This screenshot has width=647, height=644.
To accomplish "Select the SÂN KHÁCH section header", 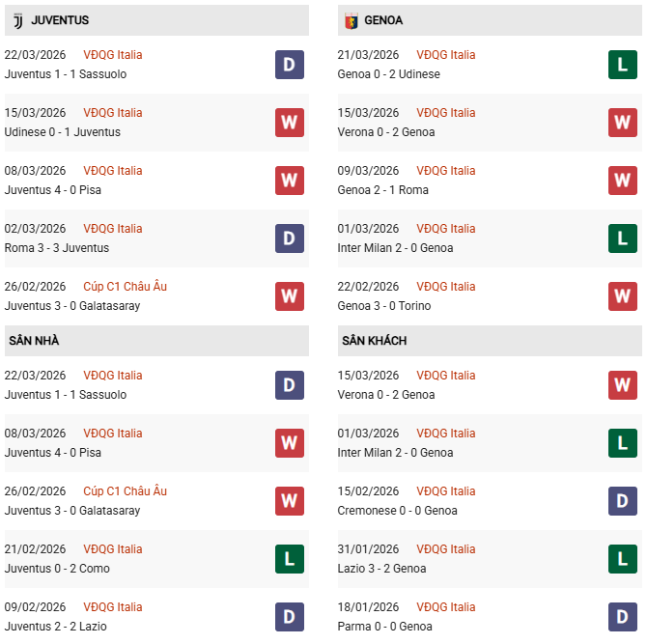I will (374, 341).
